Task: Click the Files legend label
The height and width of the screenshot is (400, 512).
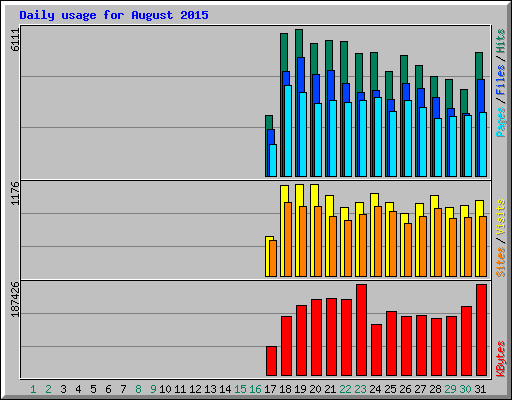Action: coord(500,79)
